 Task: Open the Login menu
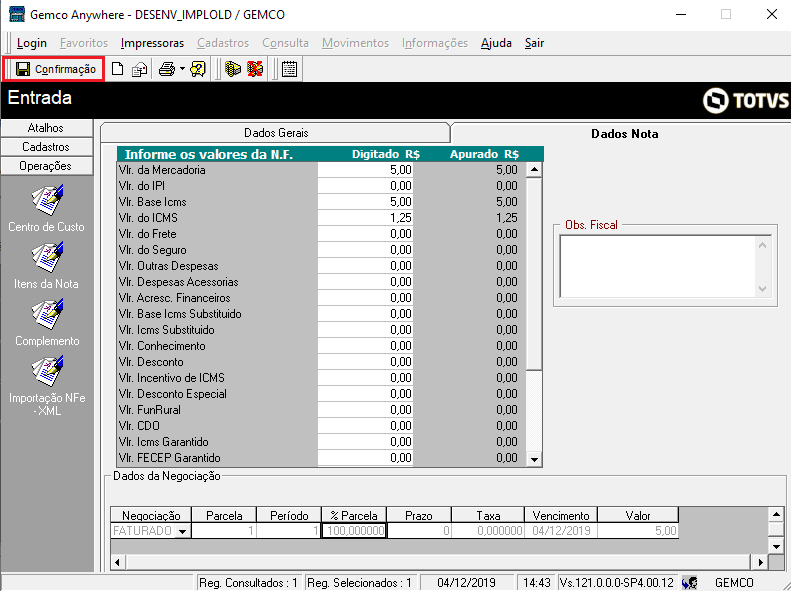coord(32,43)
